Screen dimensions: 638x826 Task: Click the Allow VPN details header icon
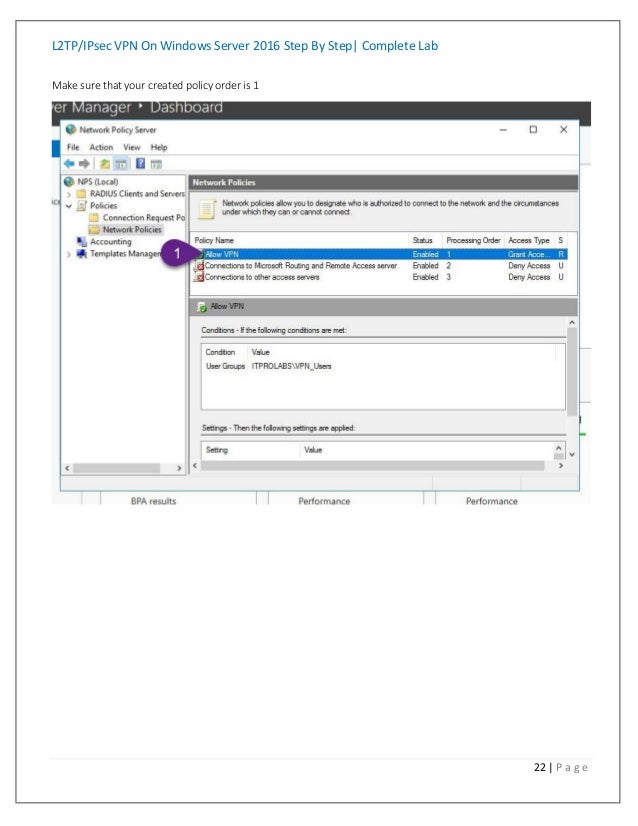coord(201,307)
